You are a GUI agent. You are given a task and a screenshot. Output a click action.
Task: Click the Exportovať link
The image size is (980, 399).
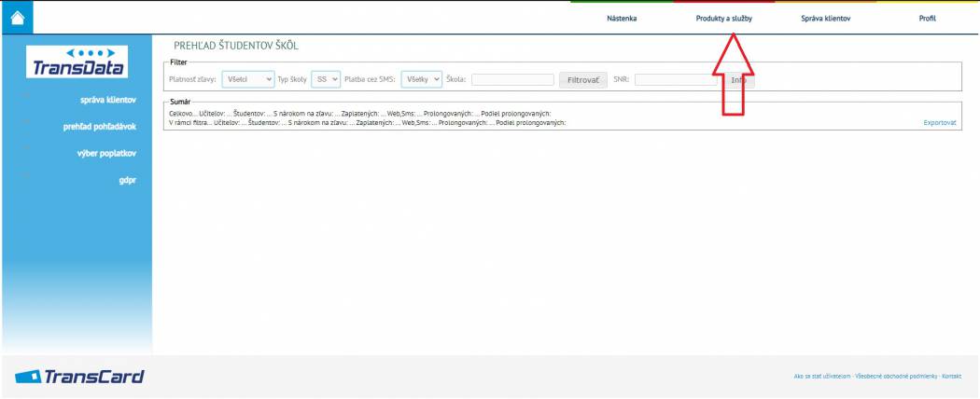point(939,123)
